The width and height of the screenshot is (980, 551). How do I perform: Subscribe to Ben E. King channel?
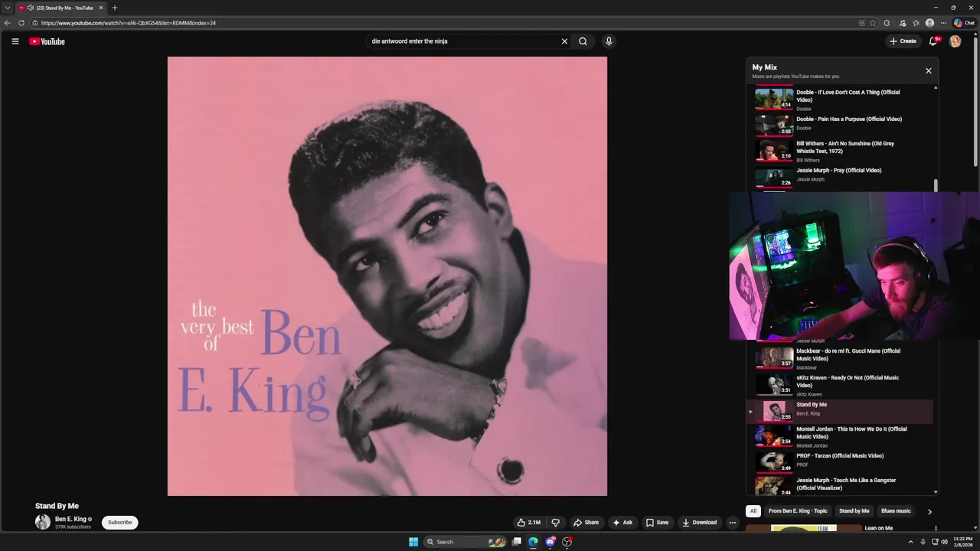(x=119, y=523)
